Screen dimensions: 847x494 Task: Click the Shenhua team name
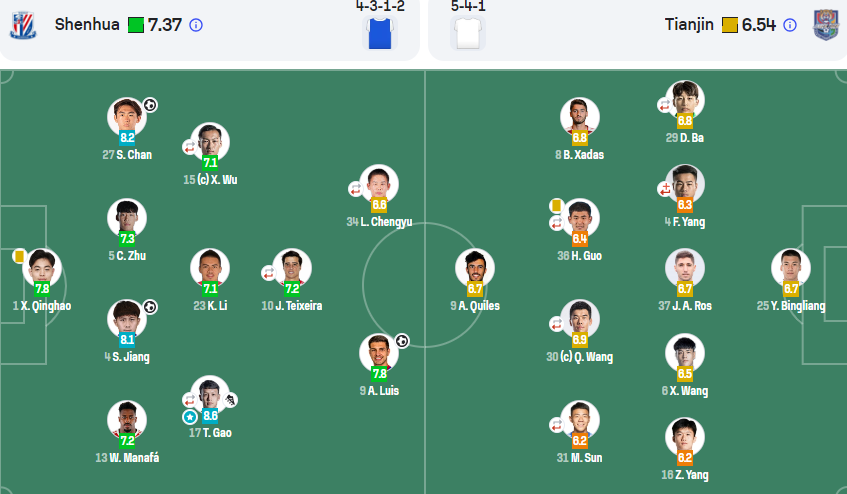click(87, 24)
